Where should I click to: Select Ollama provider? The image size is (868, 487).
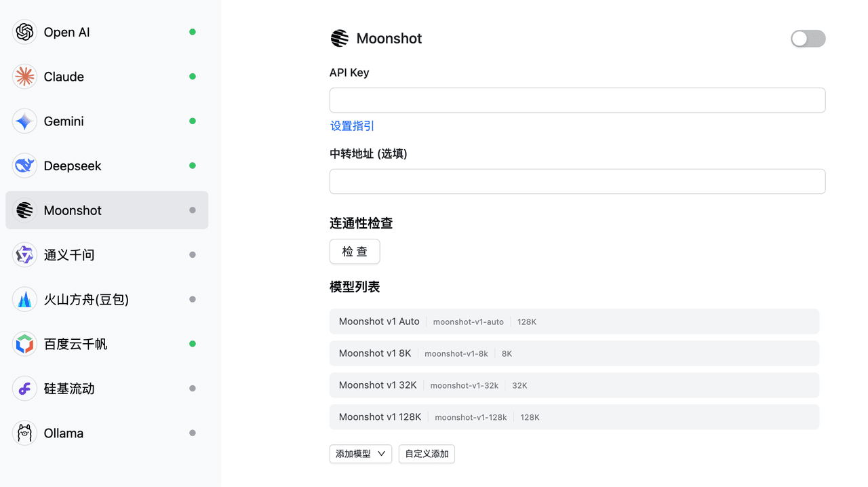[107, 433]
